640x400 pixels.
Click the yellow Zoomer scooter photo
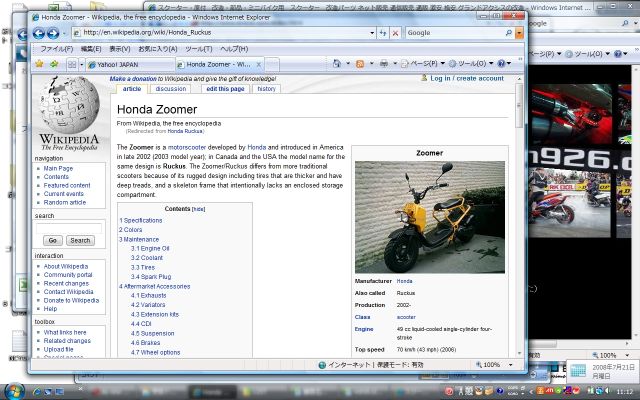430,217
